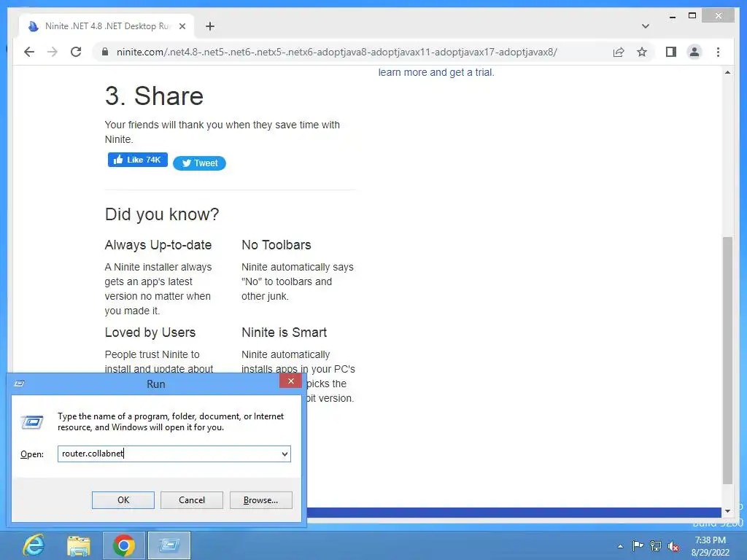Viewport: 747px width, 560px height.
Task: Maximize the Chrome window
Action: point(692,16)
